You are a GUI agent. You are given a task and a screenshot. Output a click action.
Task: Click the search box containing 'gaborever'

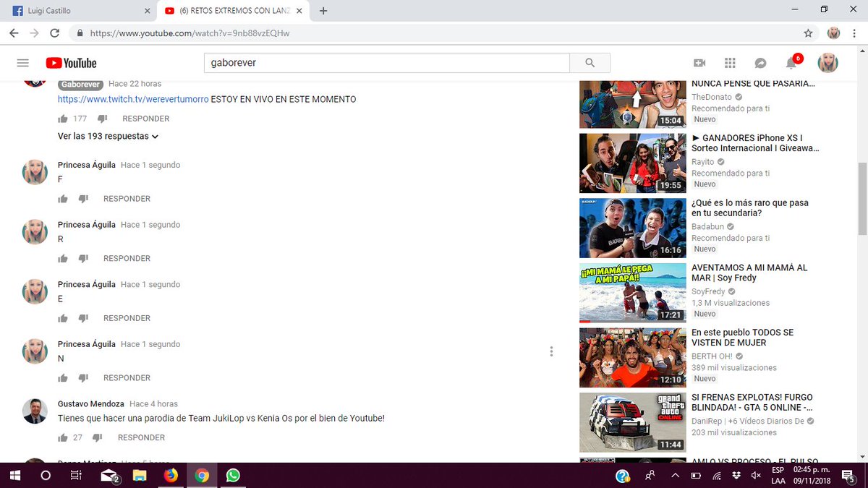[387, 63]
